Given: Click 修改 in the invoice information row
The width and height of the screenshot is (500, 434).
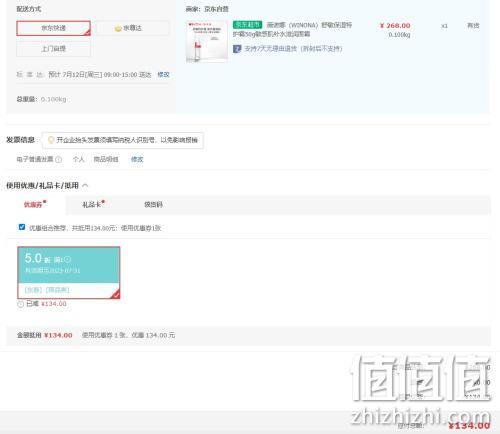Looking at the screenshot, I should click(137, 159).
